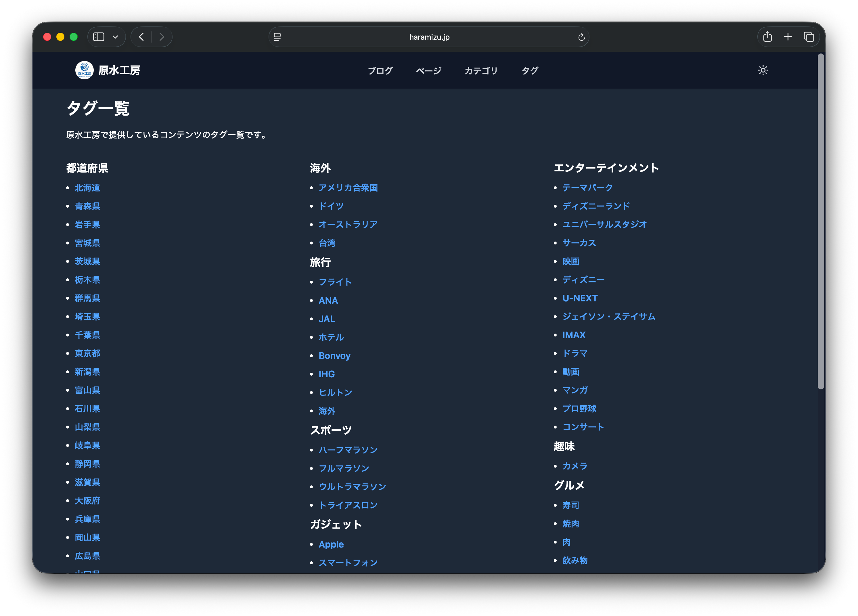Image resolution: width=858 pixels, height=616 pixels.
Task: Reload the page with refresh icon
Action: click(x=581, y=37)
